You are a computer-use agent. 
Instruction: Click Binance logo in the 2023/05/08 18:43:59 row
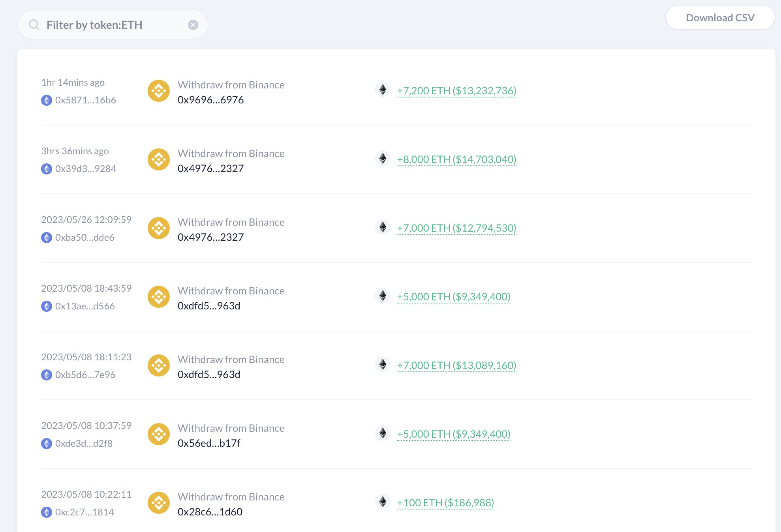[x=159, y=297]
